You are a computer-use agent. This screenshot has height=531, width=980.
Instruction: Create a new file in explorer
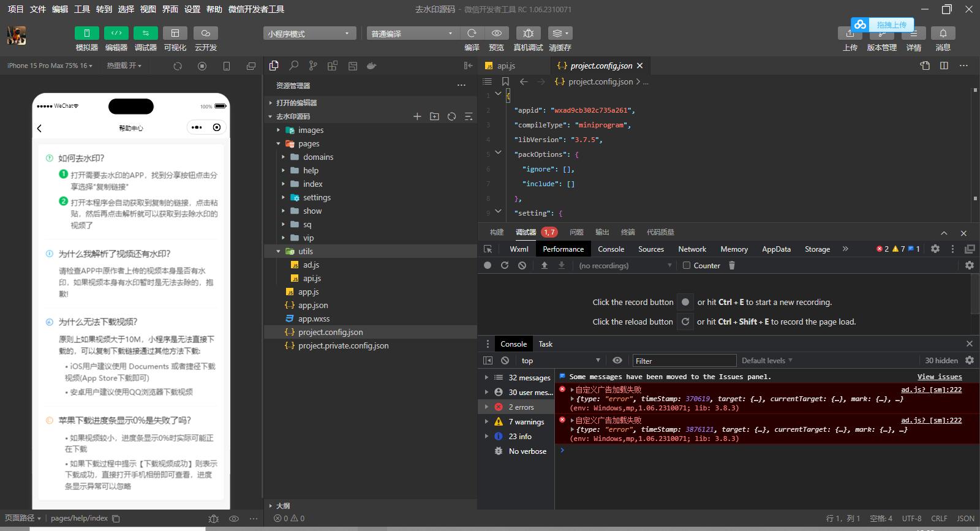click(x=417, y=116)
